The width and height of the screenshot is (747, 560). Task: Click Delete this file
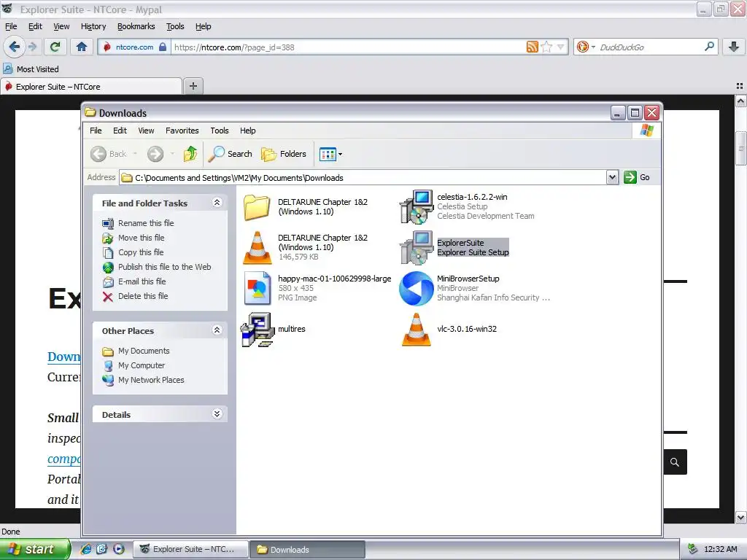[x=143, y=296]
